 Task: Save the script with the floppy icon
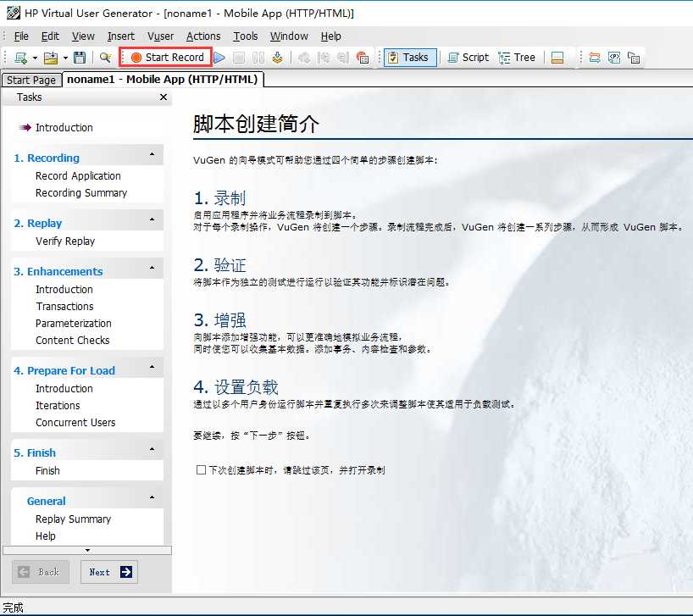(x=80, y=58)
